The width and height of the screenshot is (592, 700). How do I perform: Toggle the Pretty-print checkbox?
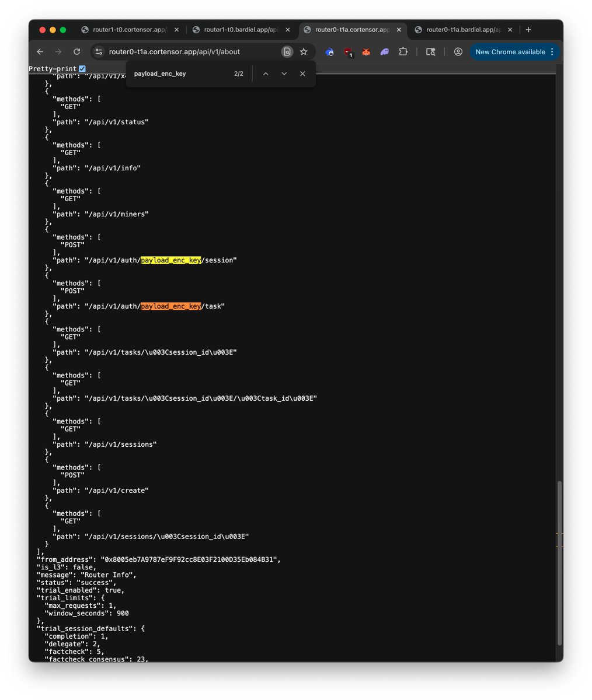(82, 69)
